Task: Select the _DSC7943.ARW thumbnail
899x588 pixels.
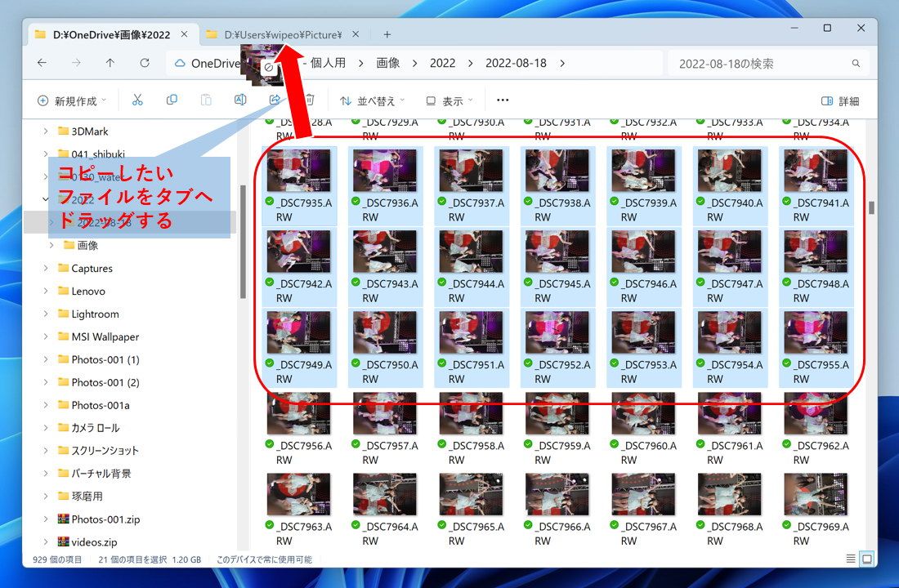Action: 385,252
